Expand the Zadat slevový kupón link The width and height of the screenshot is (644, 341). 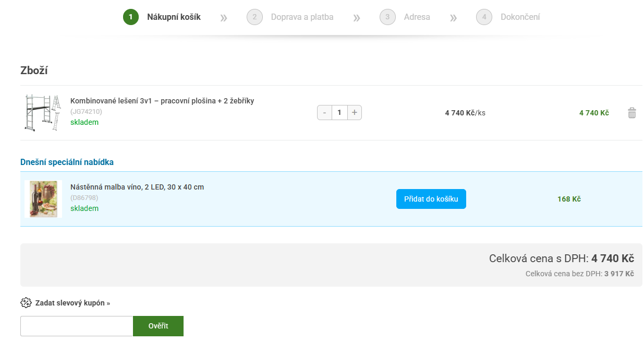(x=72, y=303)
